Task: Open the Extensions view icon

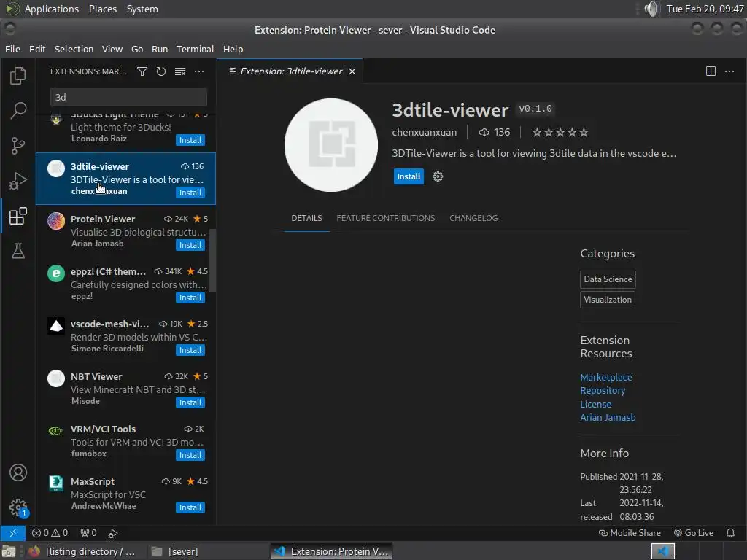Action: [18, 216]
